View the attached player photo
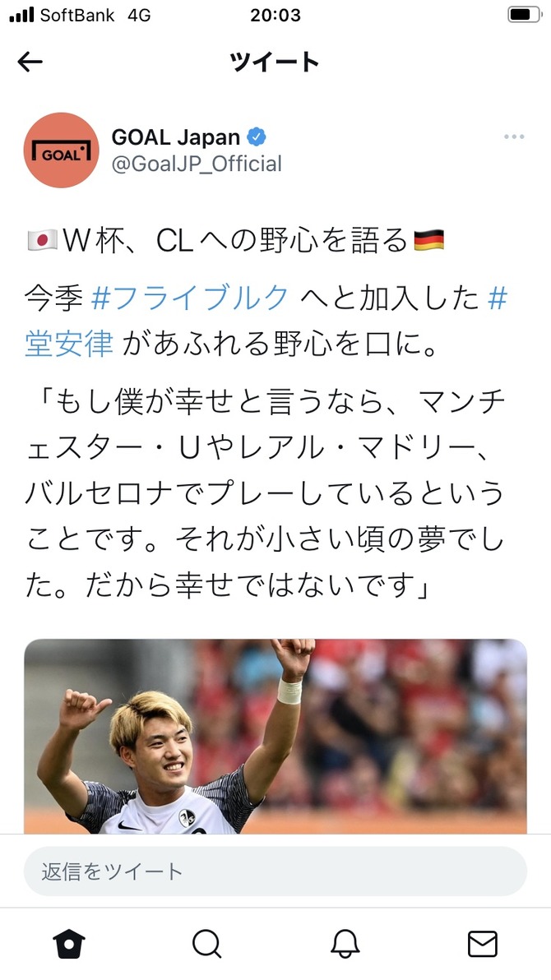 tap(275, 736)
